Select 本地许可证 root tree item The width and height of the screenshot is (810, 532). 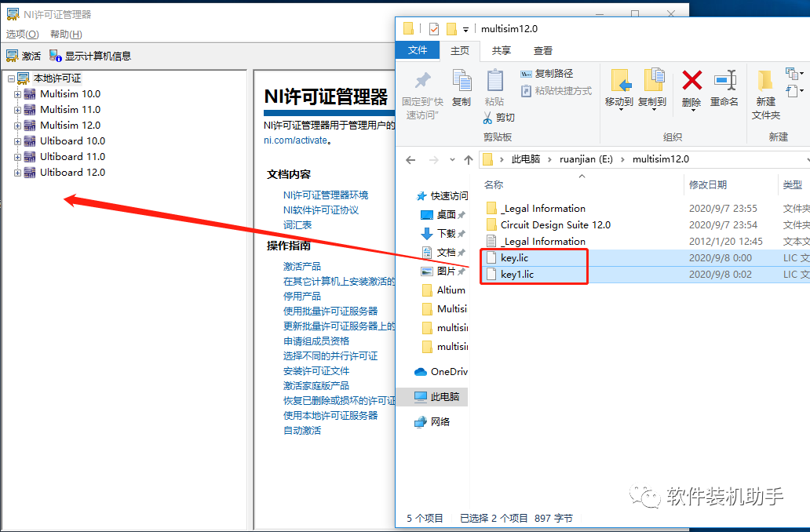[x=57, y=78]
